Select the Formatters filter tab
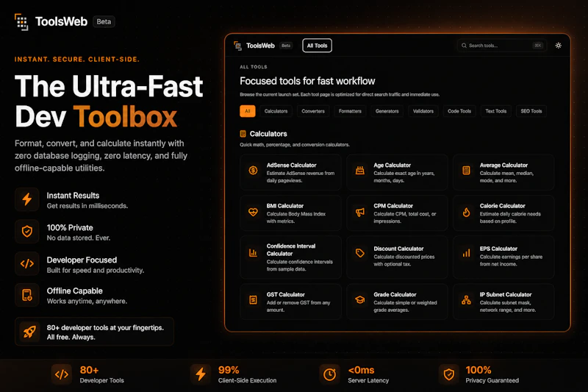588x392 pixels. point(350,111)
